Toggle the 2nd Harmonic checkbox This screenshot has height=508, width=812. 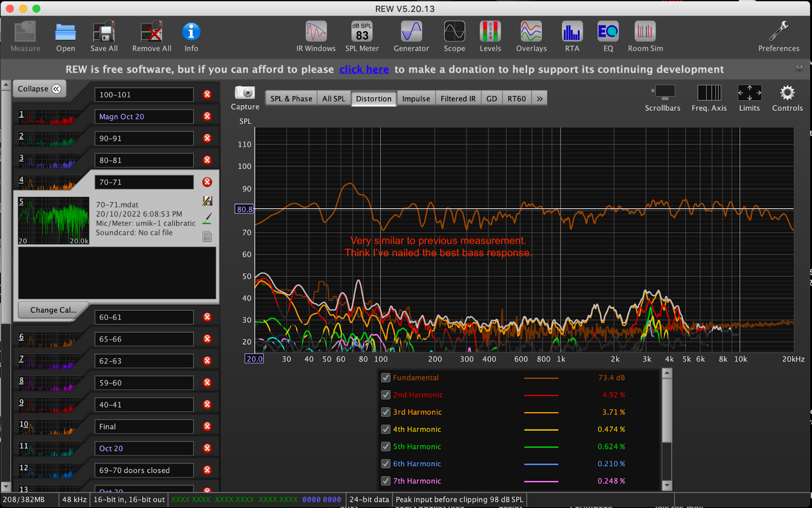tap(386, 395)
